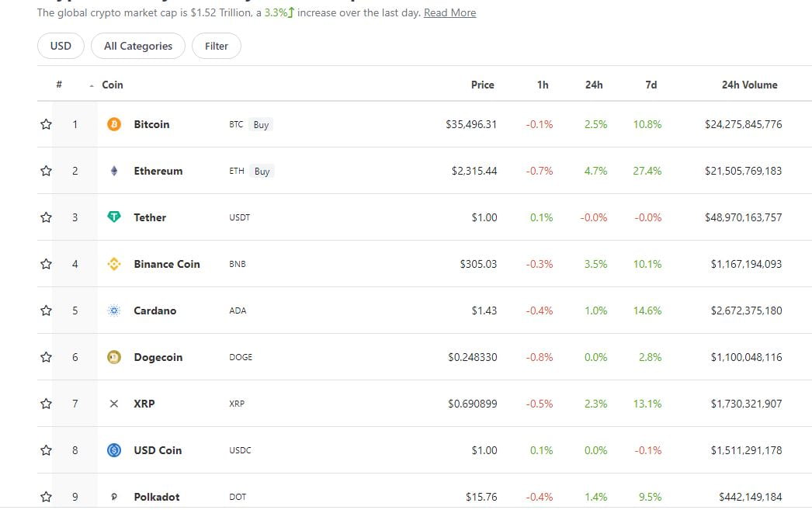Favorite Bitcoin with the star toggle
812x510 pixels.
click(46, 124)
